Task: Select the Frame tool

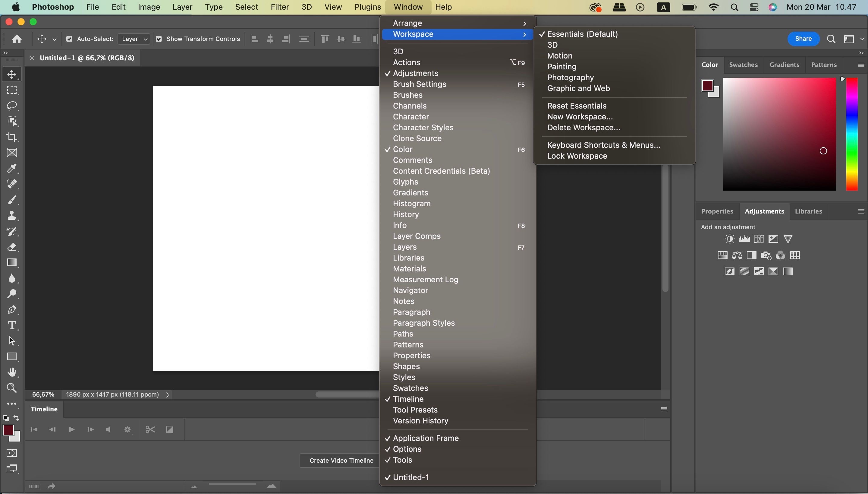Action: tap(12, 153)
